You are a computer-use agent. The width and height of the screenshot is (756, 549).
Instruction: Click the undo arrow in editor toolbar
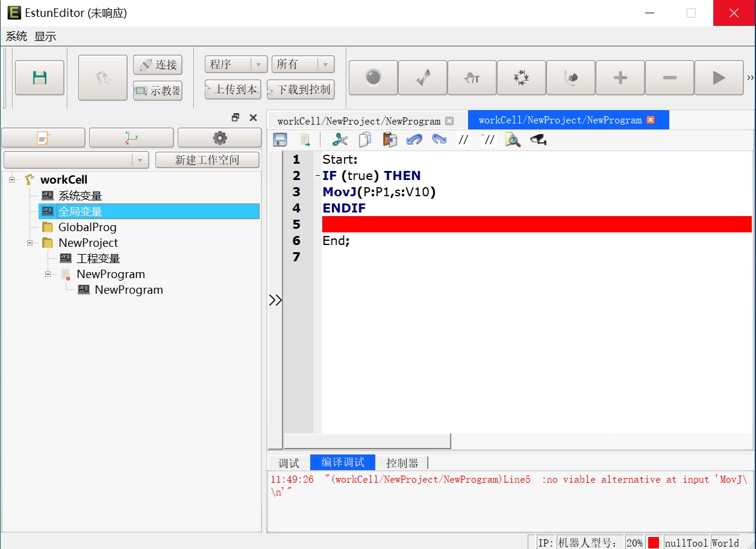(414, 140)
